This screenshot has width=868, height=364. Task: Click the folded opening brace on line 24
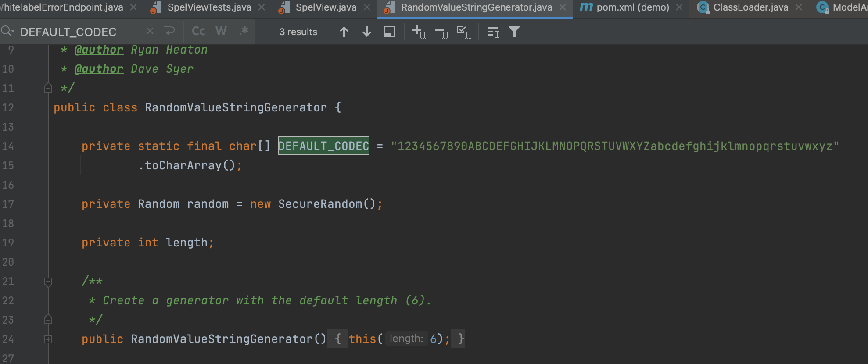tap(337, 339)
